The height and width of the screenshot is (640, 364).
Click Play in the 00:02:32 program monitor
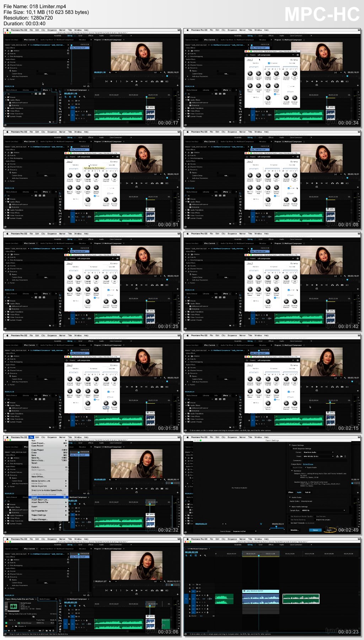pyautogui.click(x=136, y=488)
